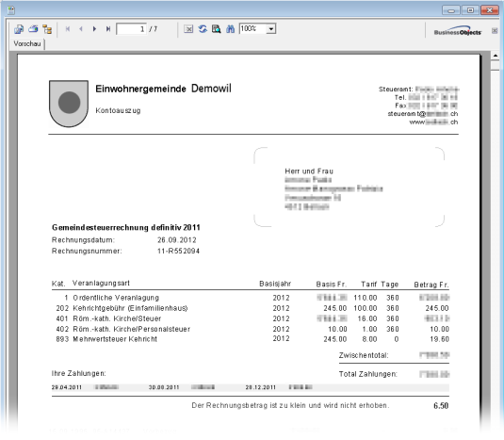Click the scrollbar up arrow
The width and height of the screenshot is (504, 440).
[x=496, y=56]
